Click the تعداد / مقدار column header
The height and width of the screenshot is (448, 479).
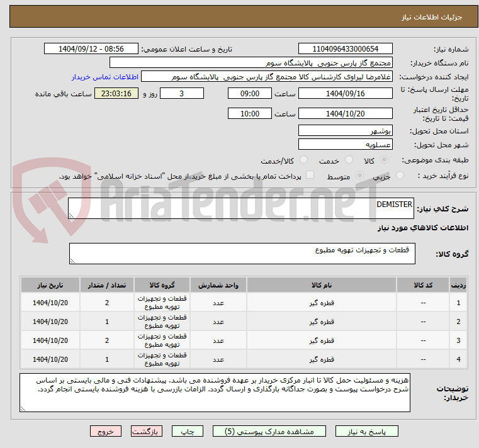click(x=106, y=285)
